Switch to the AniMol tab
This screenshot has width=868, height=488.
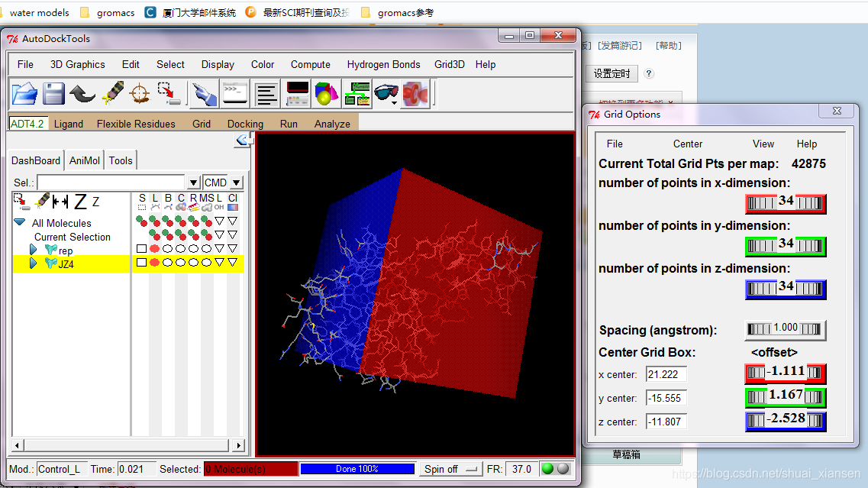[x=85, y=160]
